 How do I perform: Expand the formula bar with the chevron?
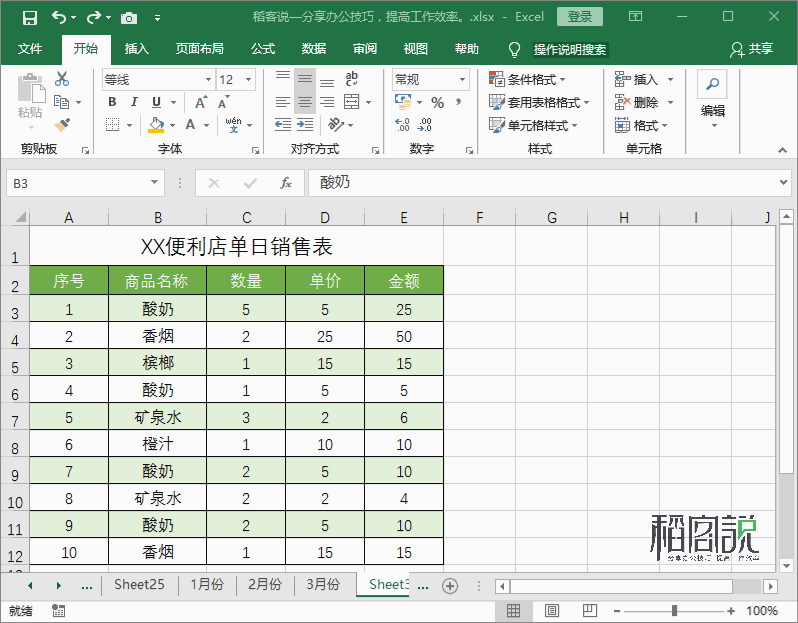[784, 182]
